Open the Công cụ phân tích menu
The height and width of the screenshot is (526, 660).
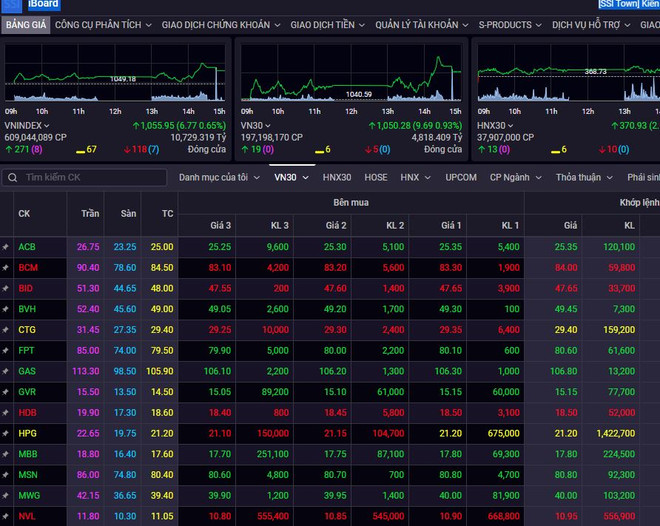point(103,24)
